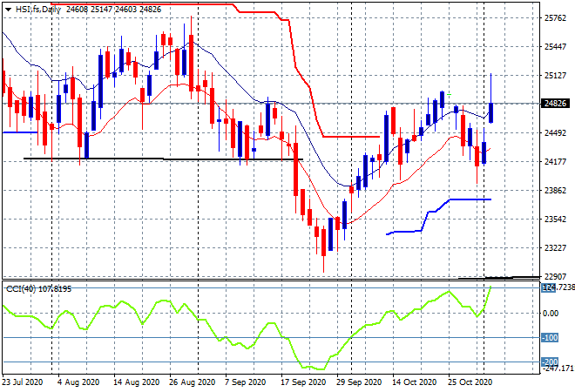Screen dimensions: 575x392
Task: Click the OHLC values 24608 25147 24603 24826
Action: 113,10
